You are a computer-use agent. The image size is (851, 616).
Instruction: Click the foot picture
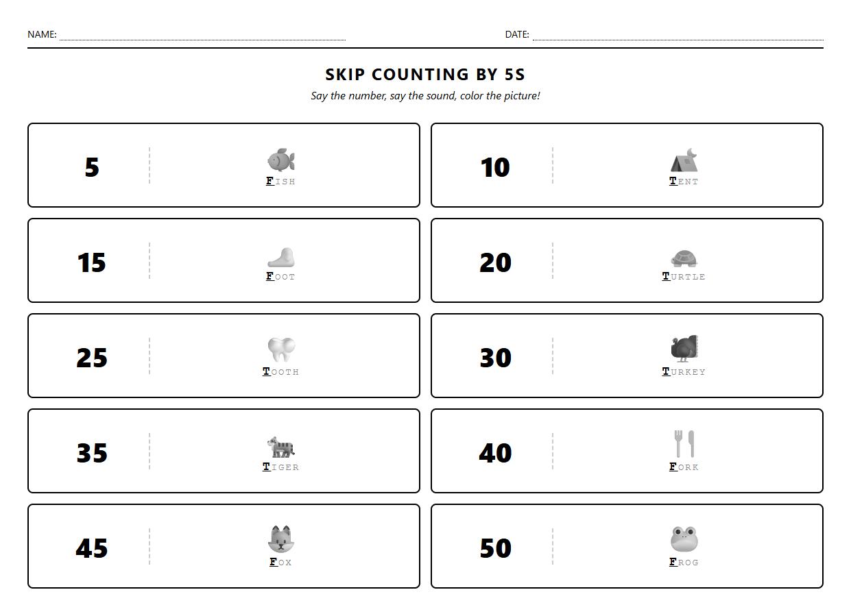281,257
